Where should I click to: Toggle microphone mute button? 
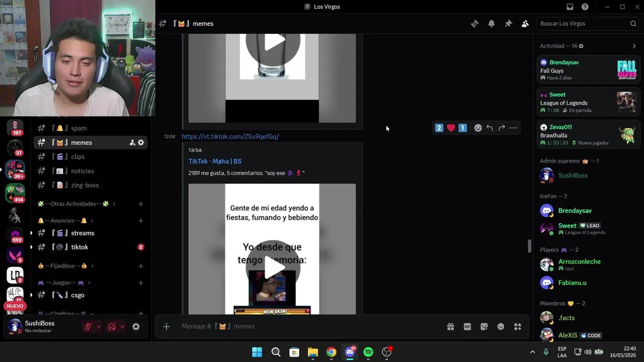[88, 327]
